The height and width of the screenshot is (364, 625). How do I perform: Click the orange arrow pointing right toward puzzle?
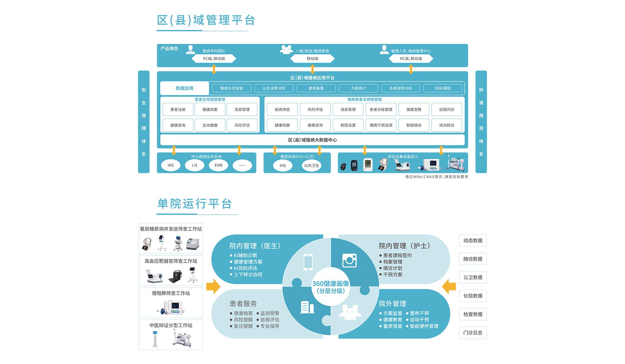213,287
